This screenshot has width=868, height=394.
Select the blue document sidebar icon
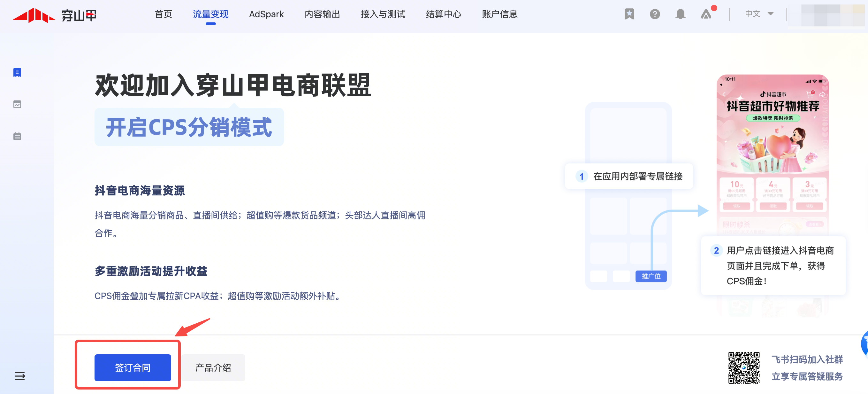[x=17, y=72]
